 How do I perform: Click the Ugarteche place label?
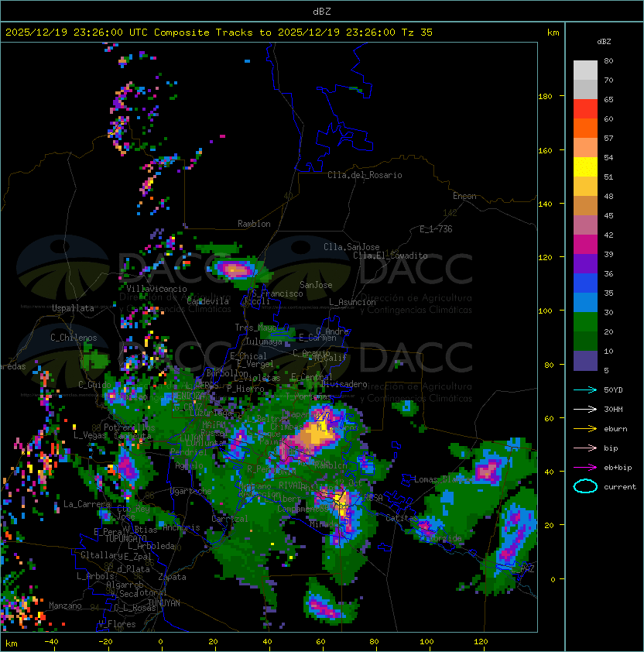coord(190,491)
